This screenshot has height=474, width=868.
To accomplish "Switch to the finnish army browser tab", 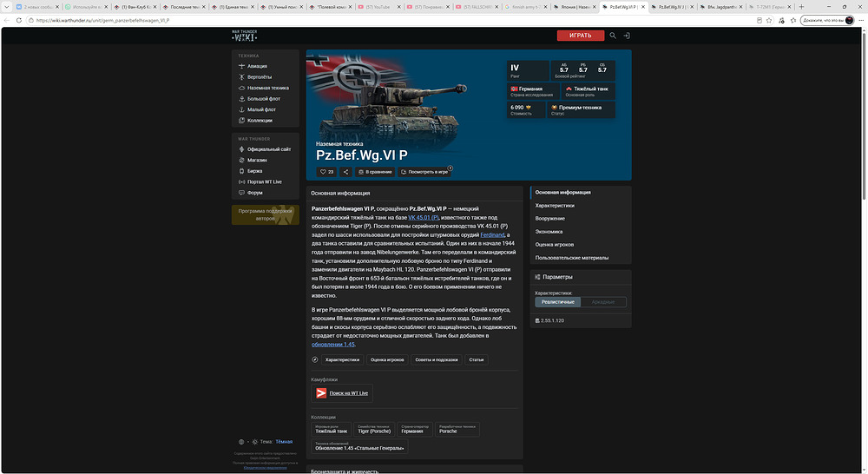I will tap(526, 7).
